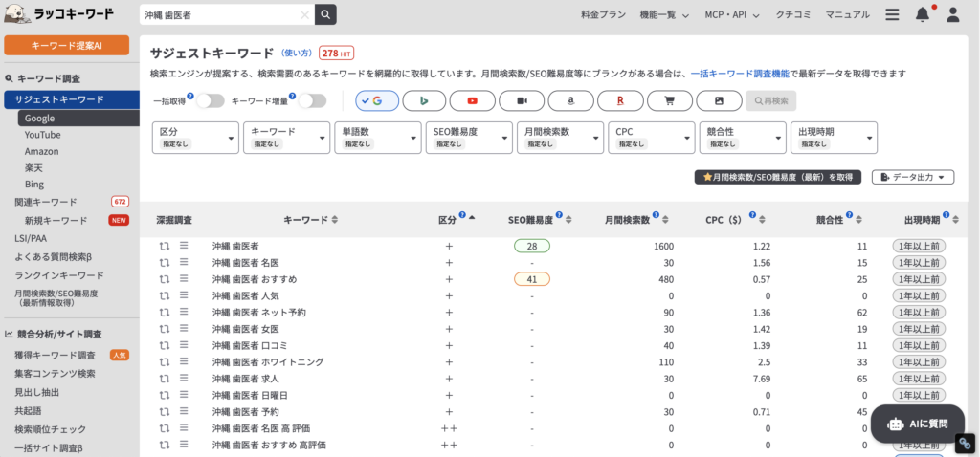Click help icon beside SEO難易度 column header
The image size is (980, 457).
559,215
